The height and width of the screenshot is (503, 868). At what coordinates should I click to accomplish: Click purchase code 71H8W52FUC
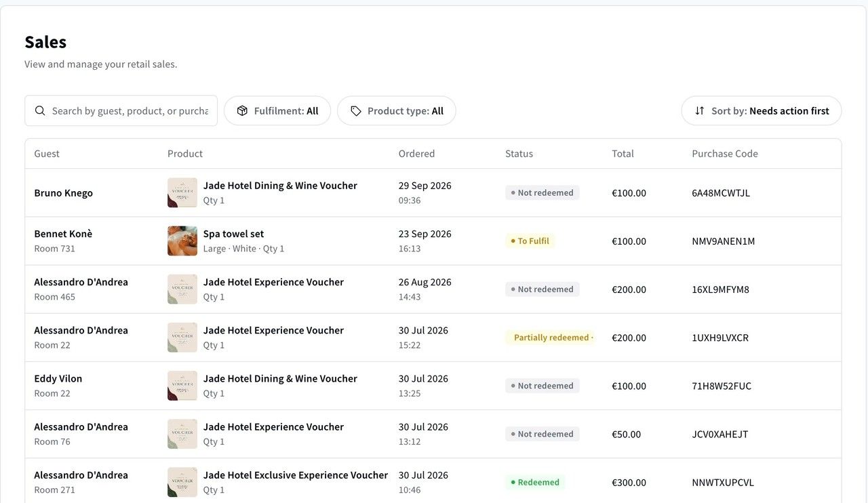pos(722,386)
